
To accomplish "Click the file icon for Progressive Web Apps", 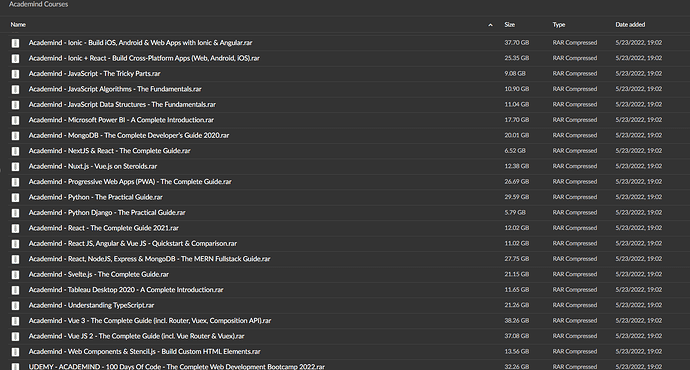I will [x=15, y=182].
